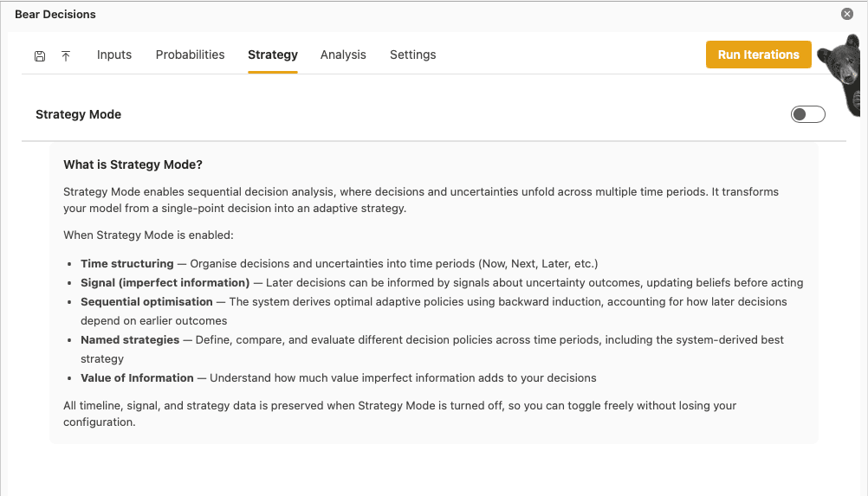Viewport: 868px width, 496px height.
Task: Click the 'Named strategies' bullet term
Action: (x=130, y=340)
